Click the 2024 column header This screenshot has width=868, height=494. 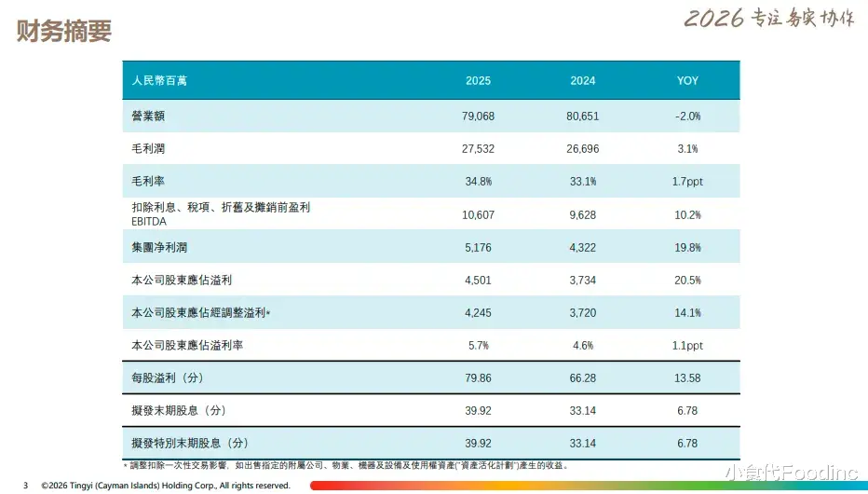pos(583,81)
